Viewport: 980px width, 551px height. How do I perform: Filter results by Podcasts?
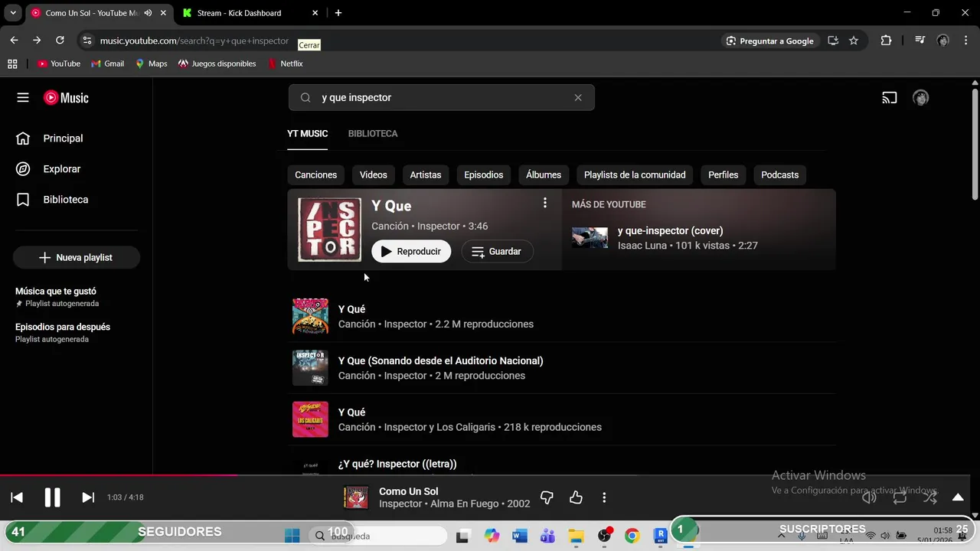tap(780, 175)
